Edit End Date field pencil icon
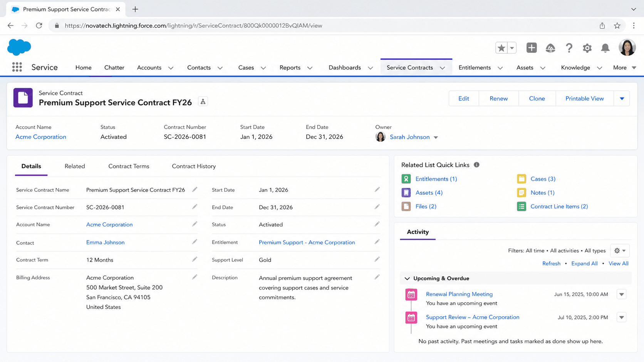 point(377,207)
